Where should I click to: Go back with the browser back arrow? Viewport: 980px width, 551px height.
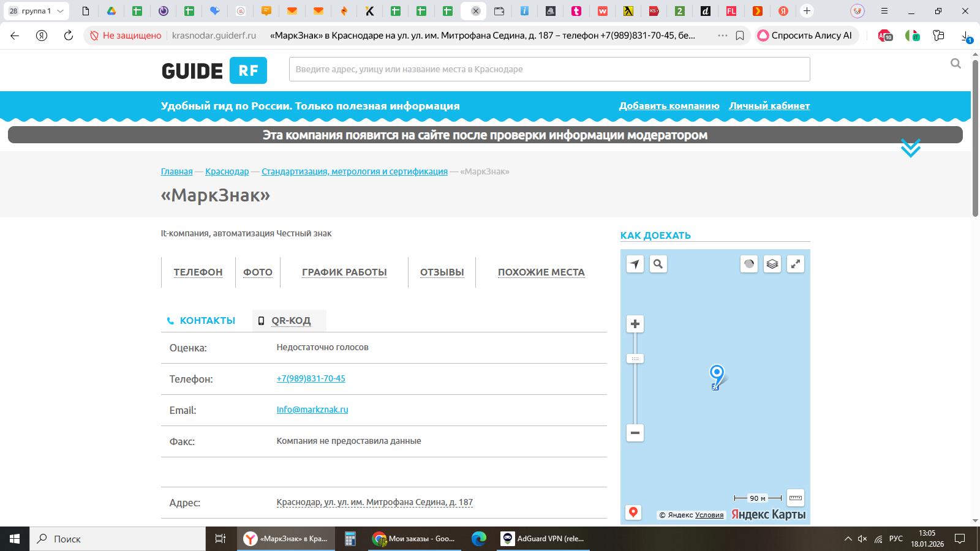(x=15, y=36)
